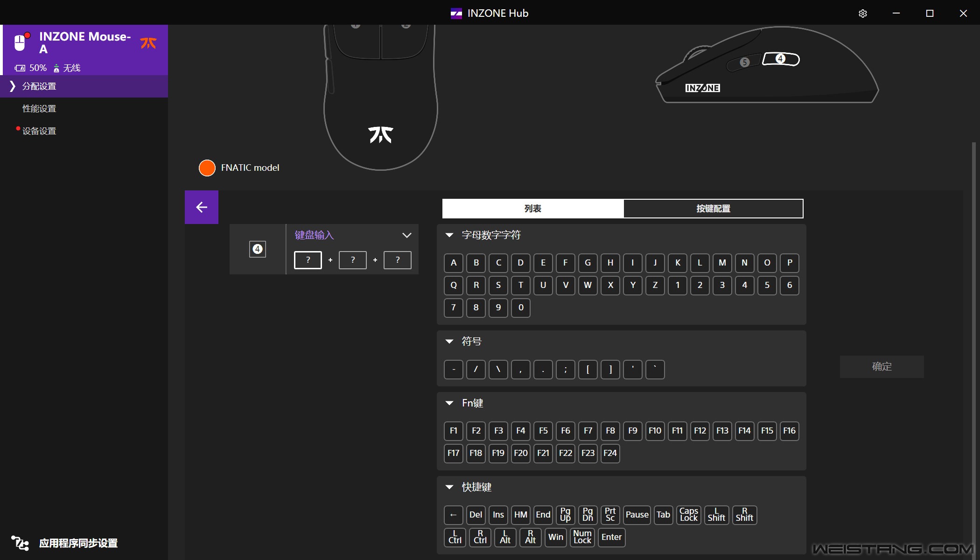Choose the left arrow shortcut key

click(x=454, y=515)
